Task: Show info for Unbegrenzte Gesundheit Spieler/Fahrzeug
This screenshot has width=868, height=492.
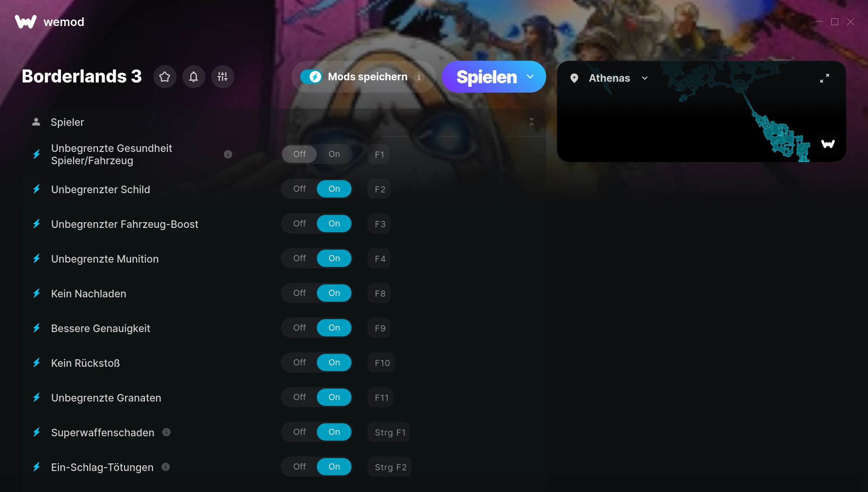Action: tap(228, 154)
